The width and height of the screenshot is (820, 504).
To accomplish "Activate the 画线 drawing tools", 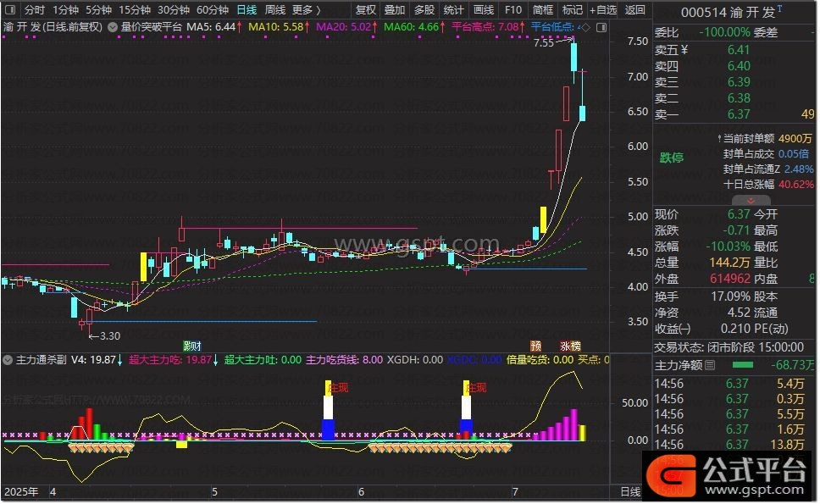I will [483, 10].
